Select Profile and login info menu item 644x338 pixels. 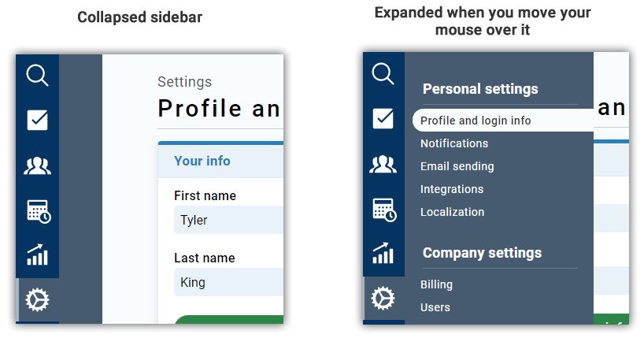(x=476, y=121)
